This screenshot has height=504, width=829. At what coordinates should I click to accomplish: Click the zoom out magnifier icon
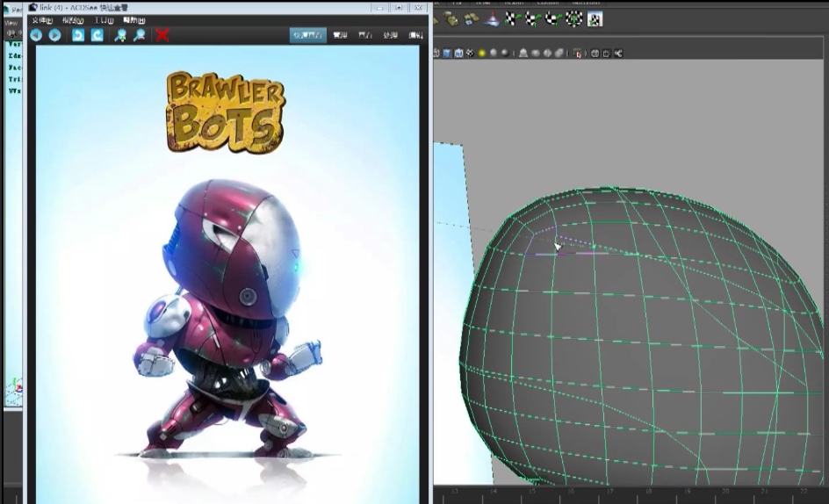pos(140,35)
